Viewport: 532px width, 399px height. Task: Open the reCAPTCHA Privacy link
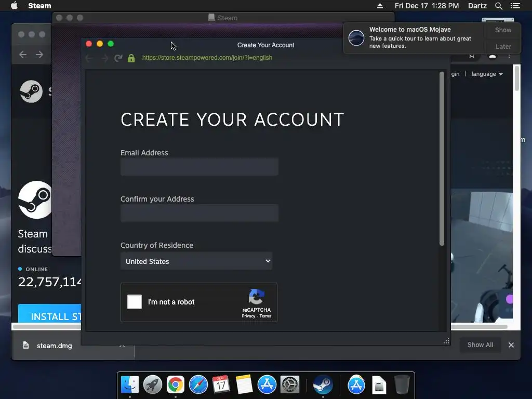click(x=248, y=316)
